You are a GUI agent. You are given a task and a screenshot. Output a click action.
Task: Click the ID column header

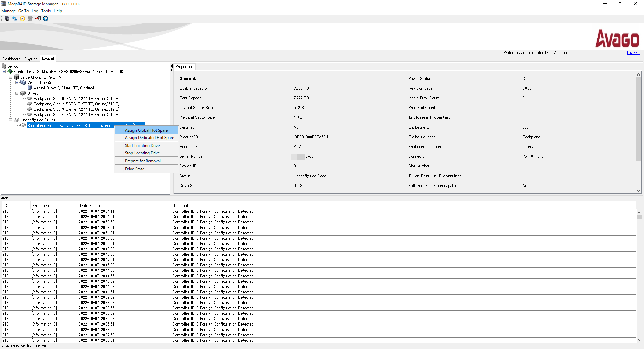[x=16, y=206]
